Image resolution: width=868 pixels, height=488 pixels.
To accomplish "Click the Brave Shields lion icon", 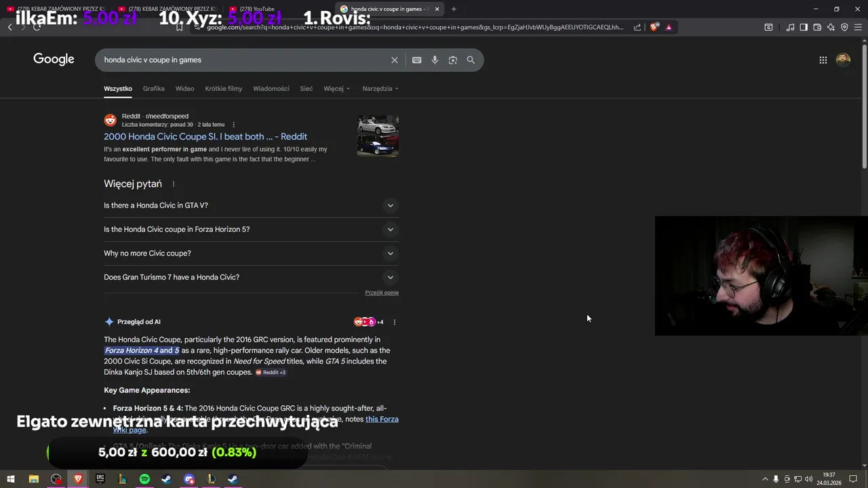I will click(x=654, y=27).
